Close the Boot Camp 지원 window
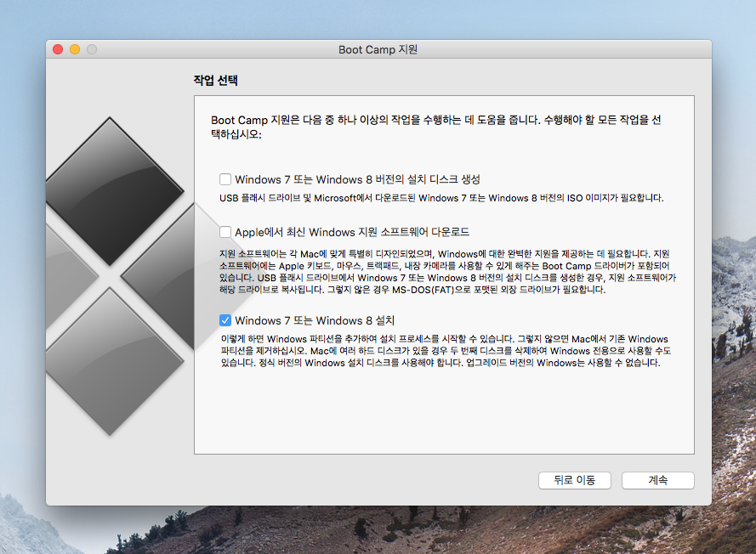The height and width of the screenshot is (554, 756). [x=58, y=49]
